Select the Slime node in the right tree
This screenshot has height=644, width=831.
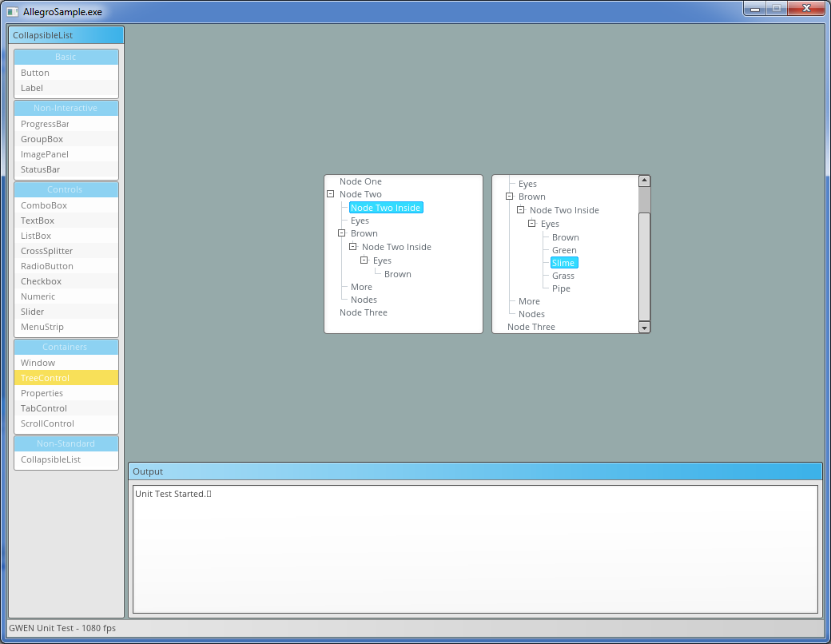coord(563,263)
